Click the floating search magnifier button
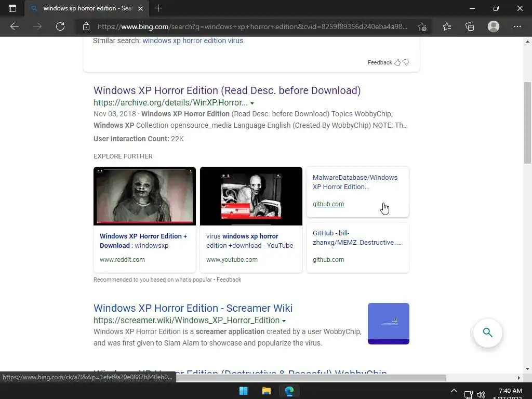532x399 pixels. (487, 332)
